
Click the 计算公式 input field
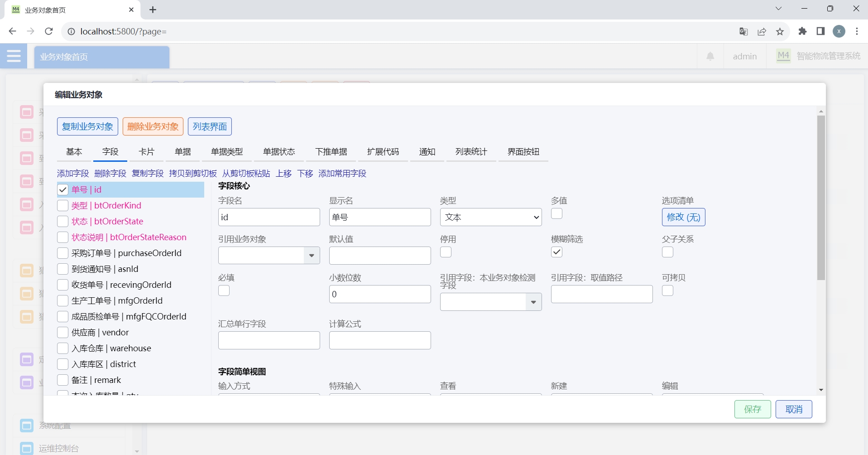coord(380,340)
